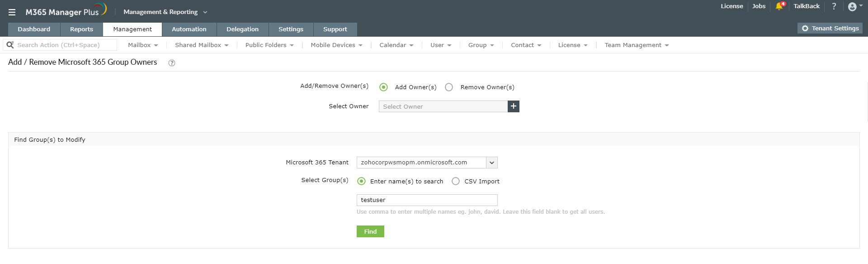The height and width of the screenshot is (264, 868).
Task: Click the group name search field
Action: coord(427,200)
